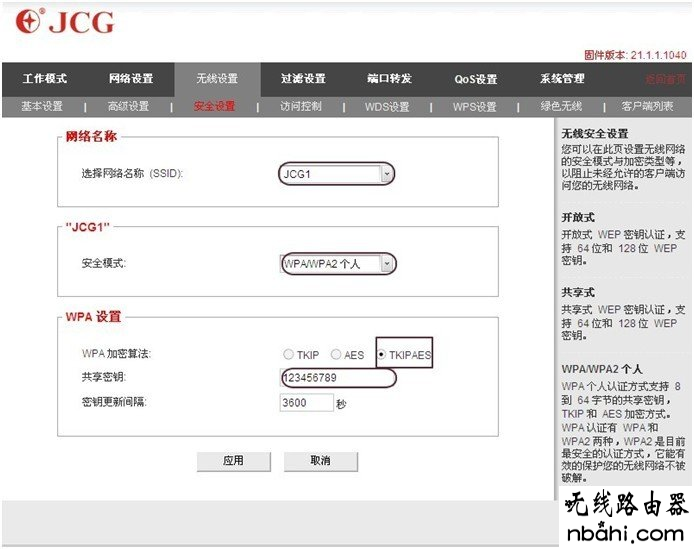The width and height of the screenshot is (694, 549).
Task: Go to 客户端列表 sub-tab
Action: pos(647,106)
